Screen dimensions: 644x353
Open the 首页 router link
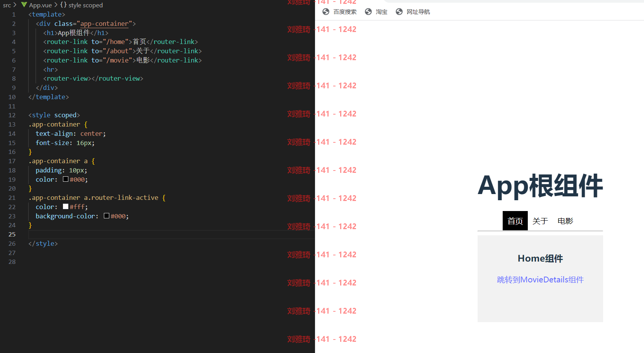click(x=515, y=221)
